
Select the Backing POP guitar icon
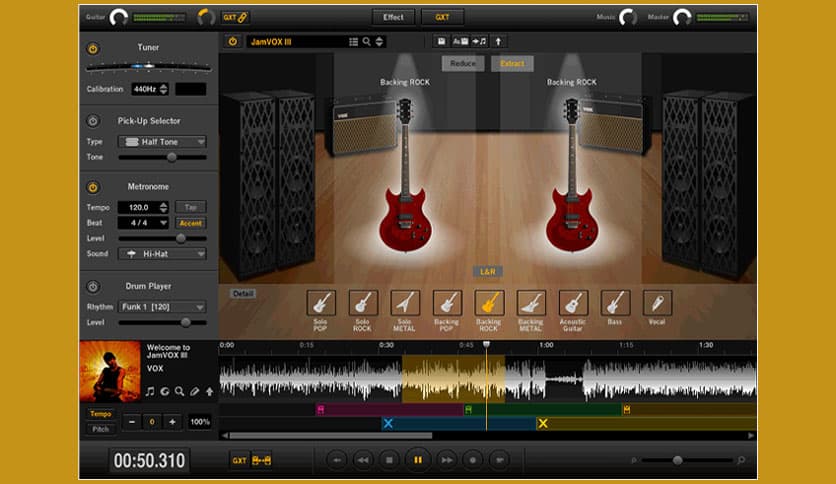click(447, 303)
